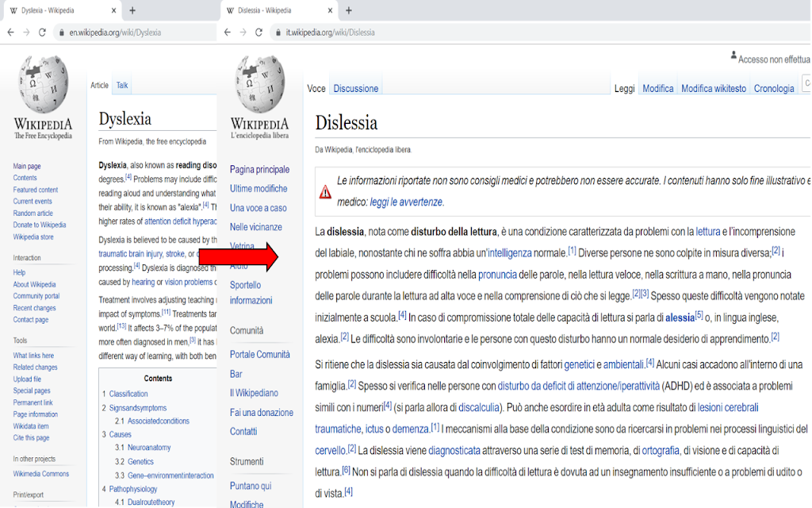Open traumatic brain injury link
812x508 pixels.
tap(131, 254)
